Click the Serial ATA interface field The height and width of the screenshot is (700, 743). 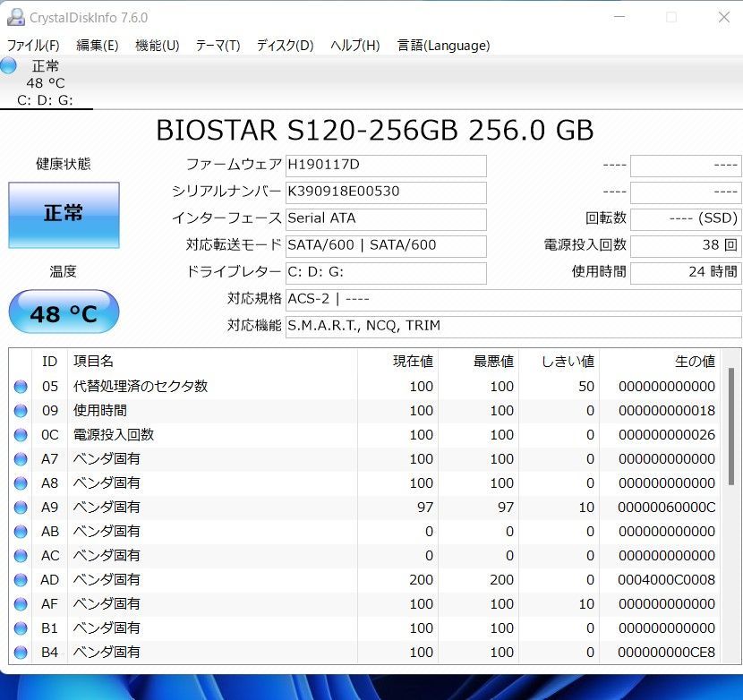[x=386, y=219]
